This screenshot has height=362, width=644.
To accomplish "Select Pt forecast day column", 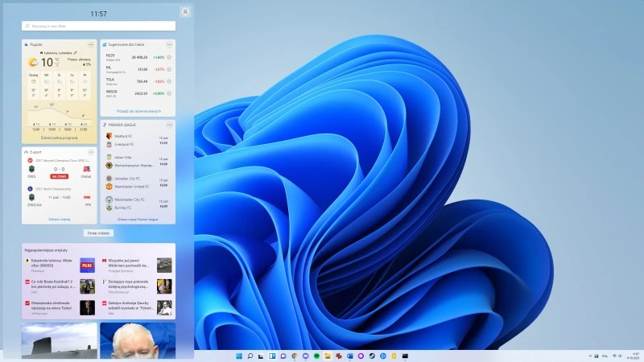I will pos(85,86).
